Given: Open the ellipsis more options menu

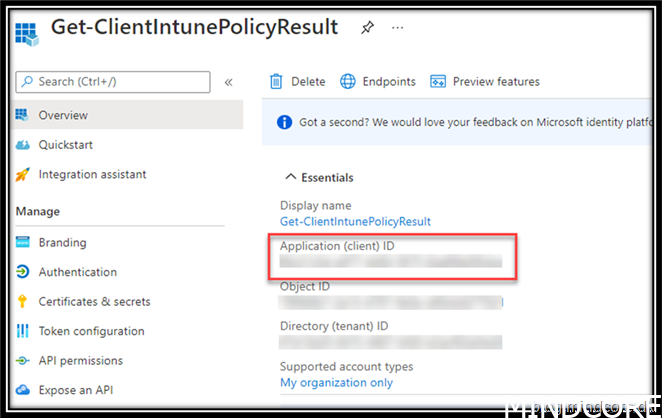Looking at the screenshot, I should (399, 28).
